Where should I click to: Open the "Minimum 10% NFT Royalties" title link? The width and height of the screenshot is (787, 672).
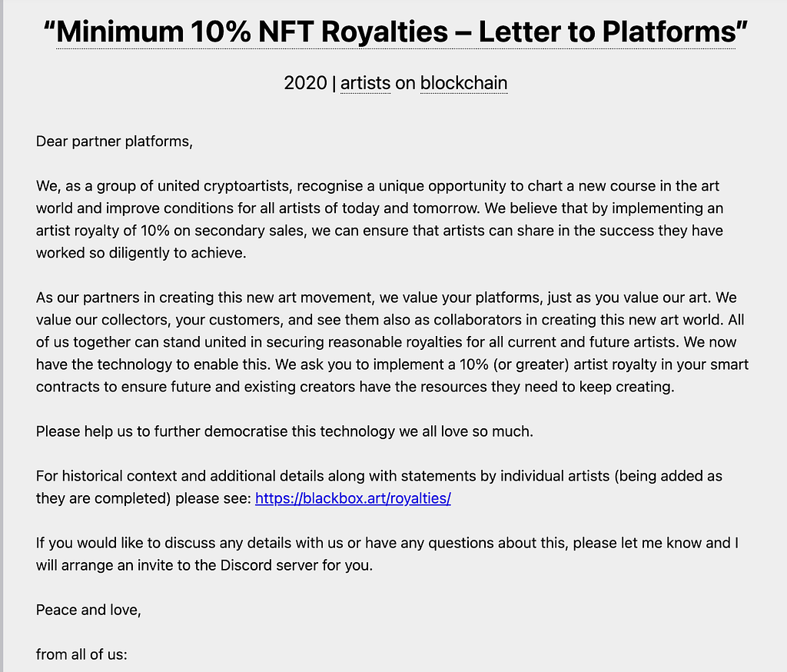pos(396,32)
